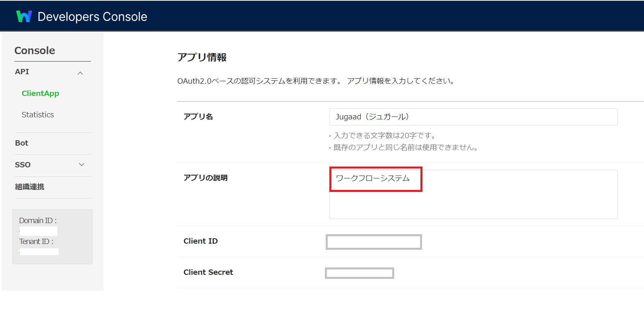Viewport: 644px width, 331px height.
Task: Click the Client ID label
Action: [201, 241]
